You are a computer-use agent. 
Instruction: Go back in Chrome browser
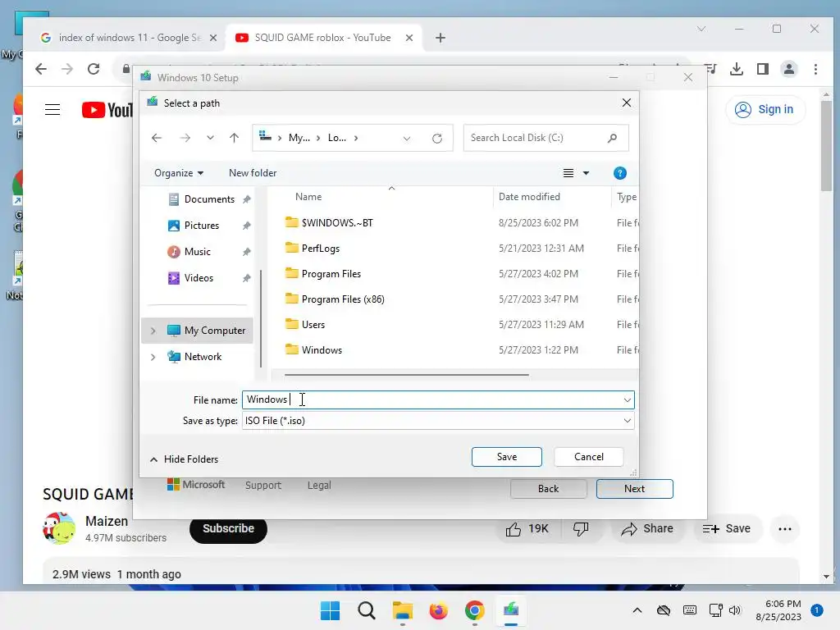(x=41, y=69)
